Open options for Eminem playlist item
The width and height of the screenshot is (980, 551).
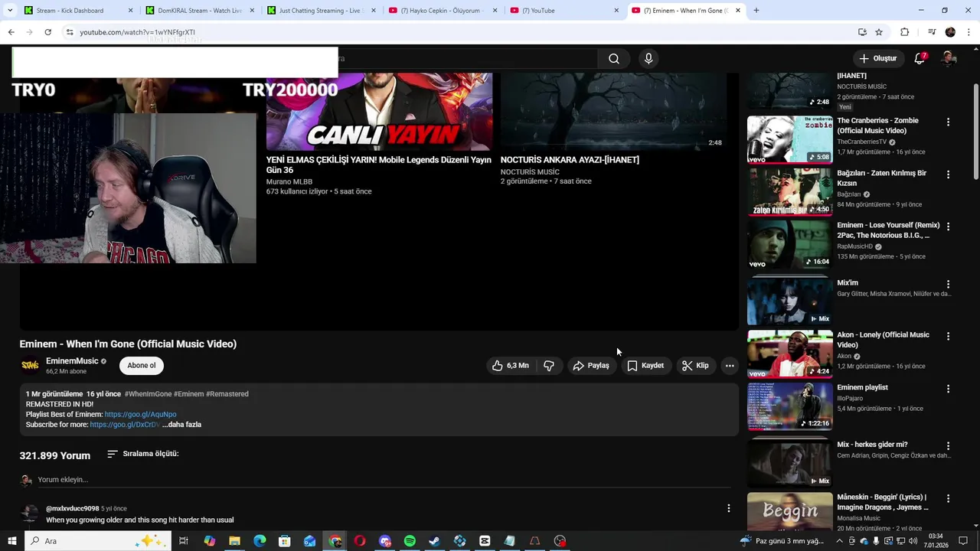pos(948,389)
